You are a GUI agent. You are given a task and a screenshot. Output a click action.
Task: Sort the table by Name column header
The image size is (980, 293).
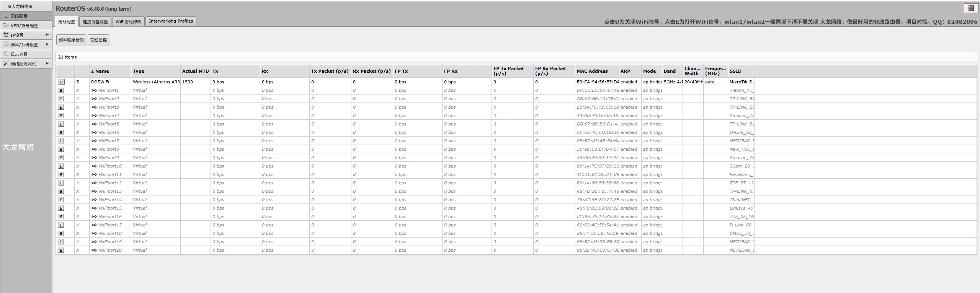click(102, 71)
